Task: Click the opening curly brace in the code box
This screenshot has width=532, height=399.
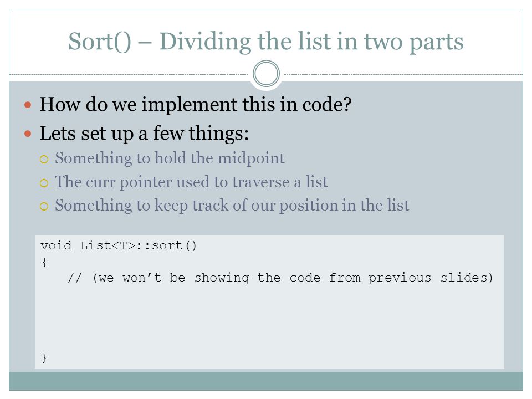Action: tap(44, 262)
